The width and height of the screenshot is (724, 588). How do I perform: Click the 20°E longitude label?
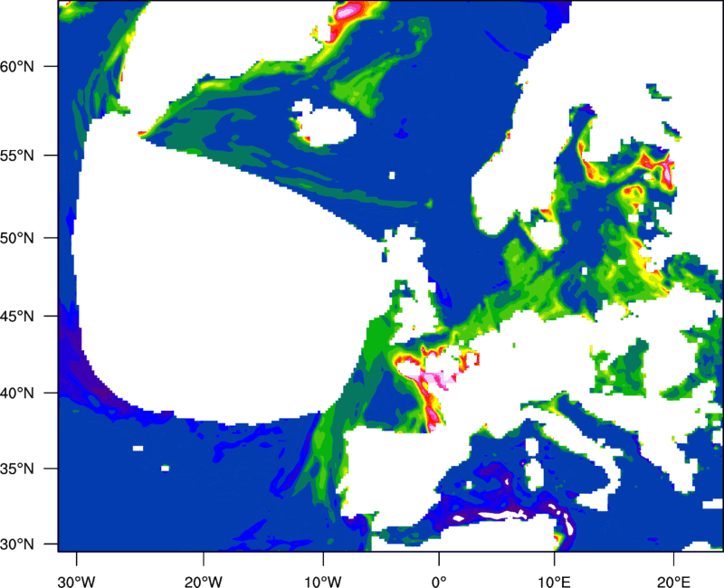673,582
